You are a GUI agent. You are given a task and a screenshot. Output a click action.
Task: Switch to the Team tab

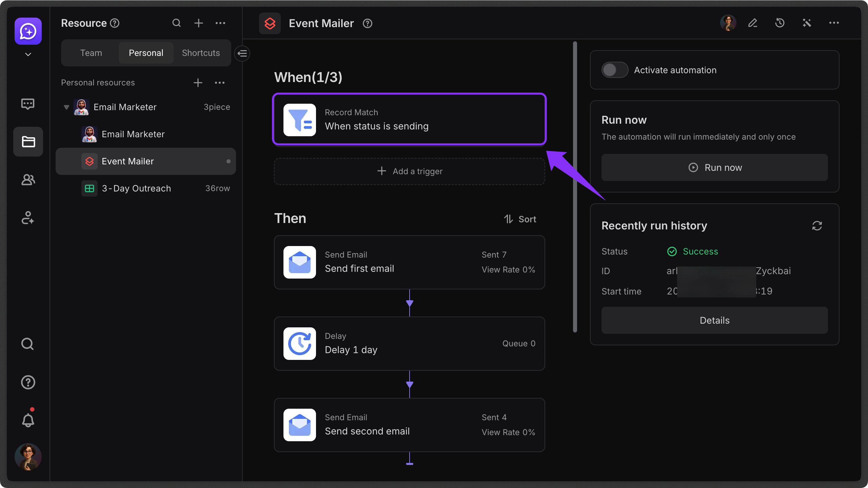91,53
